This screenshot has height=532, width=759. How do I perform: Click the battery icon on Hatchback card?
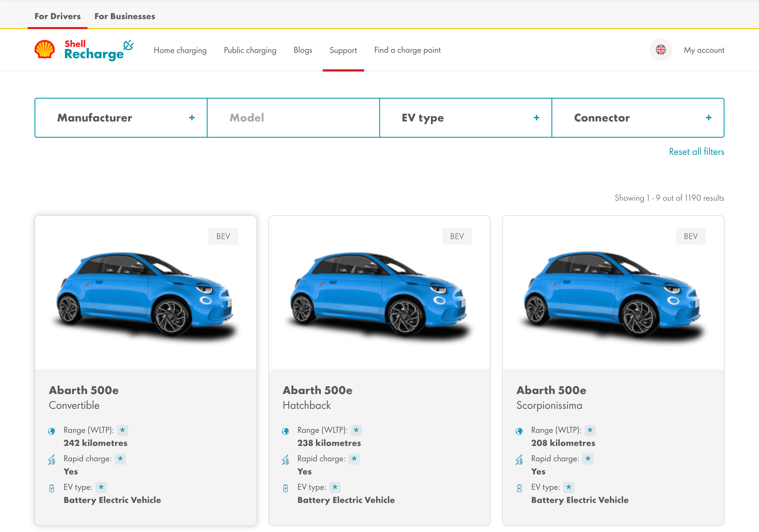point(285,488)
